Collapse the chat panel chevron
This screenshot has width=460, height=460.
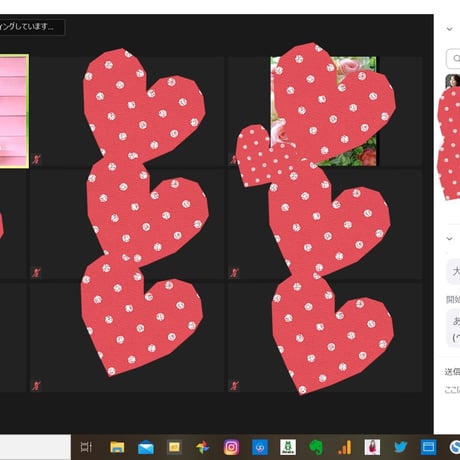[x=449, y=239]
